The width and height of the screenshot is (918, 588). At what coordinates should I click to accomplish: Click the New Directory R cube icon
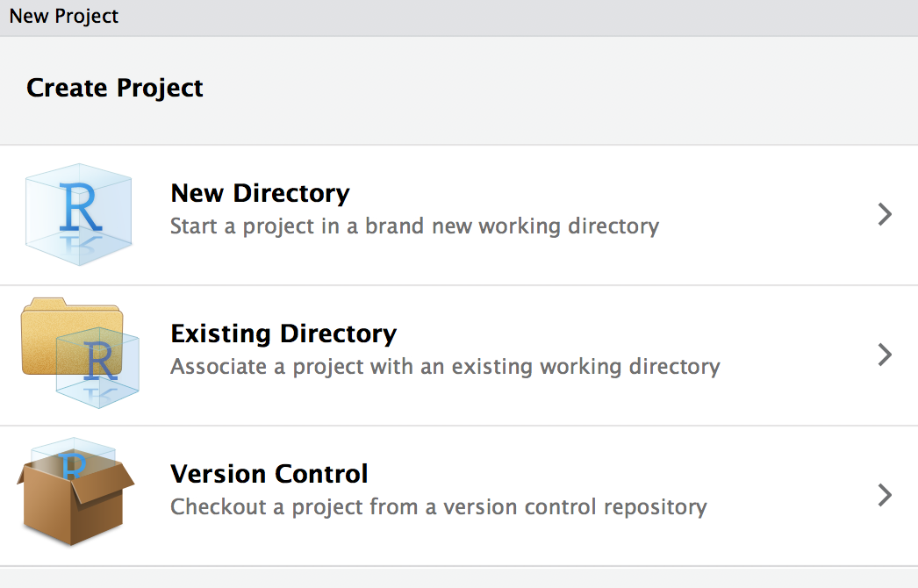tap(79, 215)
